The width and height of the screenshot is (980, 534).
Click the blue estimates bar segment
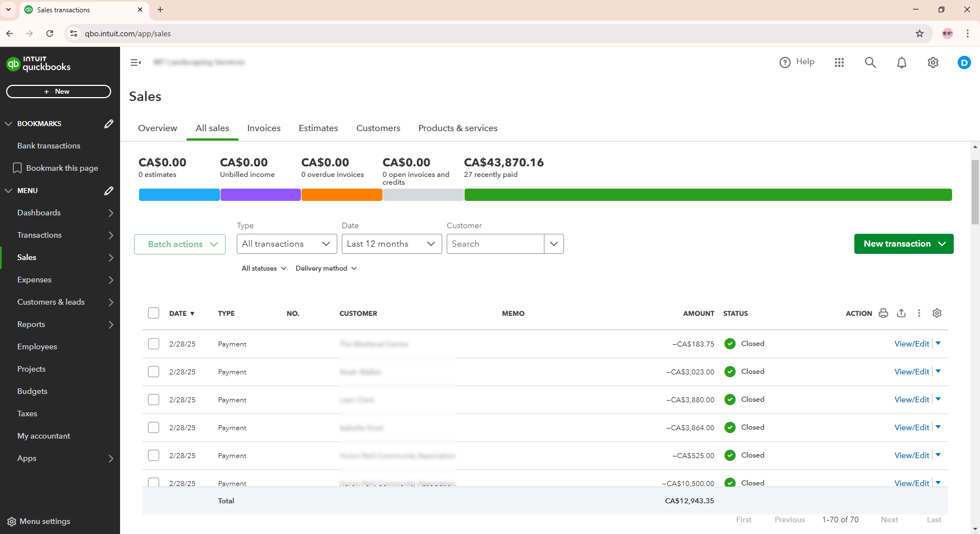coord(179,195)
